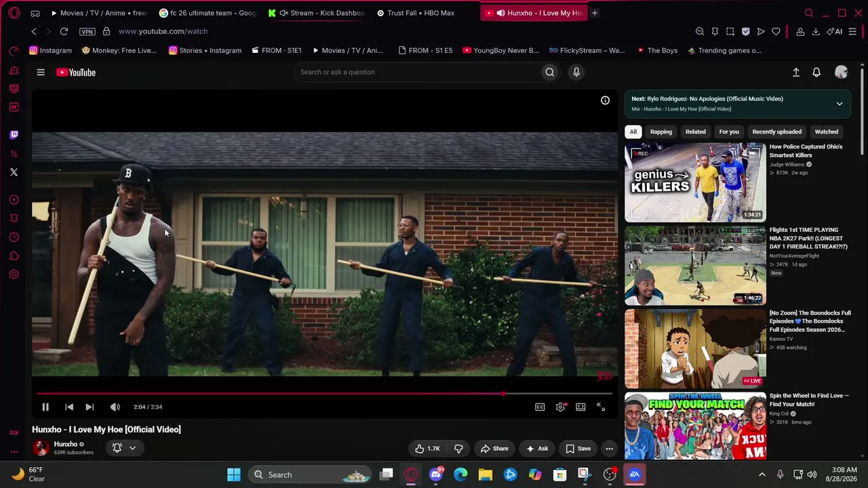
Task: Open a new browser tab
Action: coord(595,13)
